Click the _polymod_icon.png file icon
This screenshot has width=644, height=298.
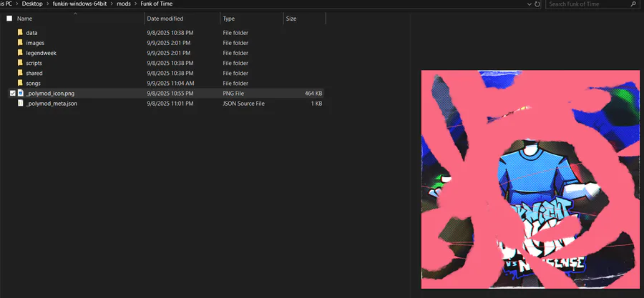point(20,94)
